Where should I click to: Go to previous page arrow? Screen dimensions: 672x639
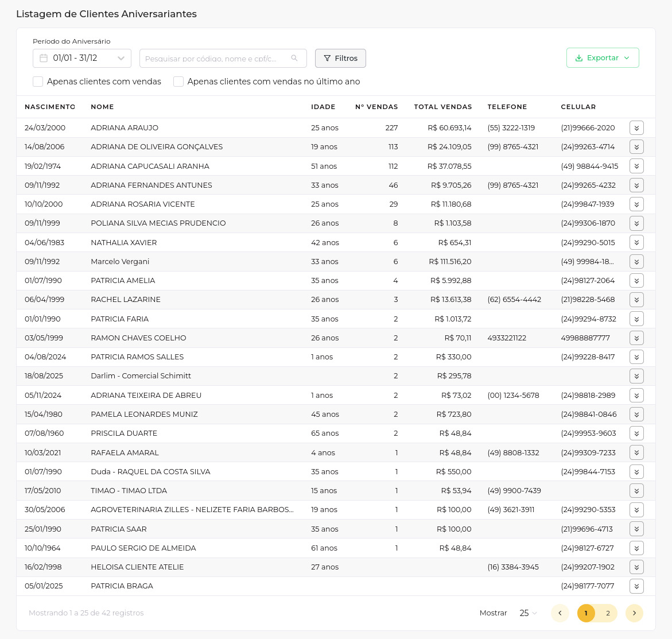[x=560, y=613]
